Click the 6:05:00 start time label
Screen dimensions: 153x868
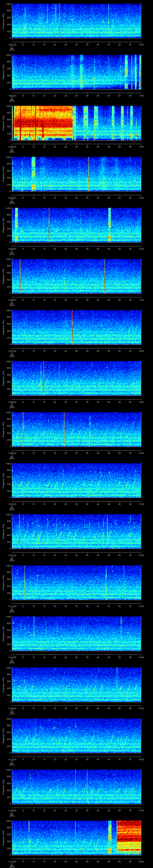point(12,249)
